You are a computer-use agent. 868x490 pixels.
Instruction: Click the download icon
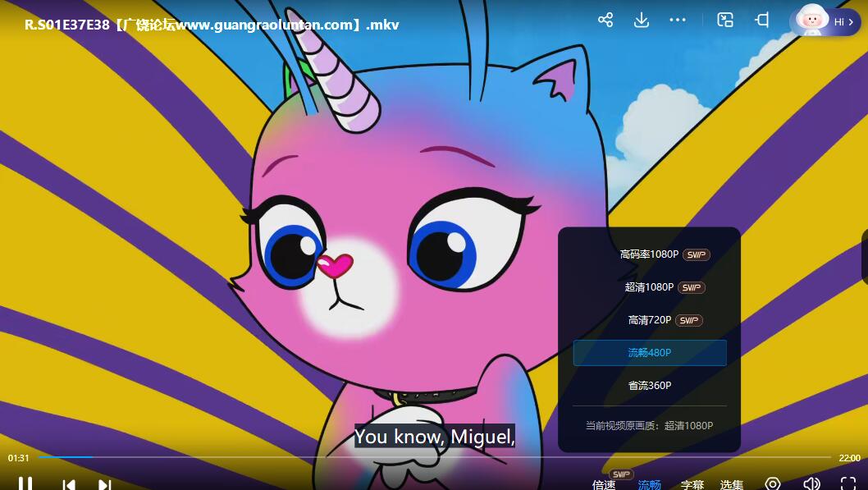(641, 21)
